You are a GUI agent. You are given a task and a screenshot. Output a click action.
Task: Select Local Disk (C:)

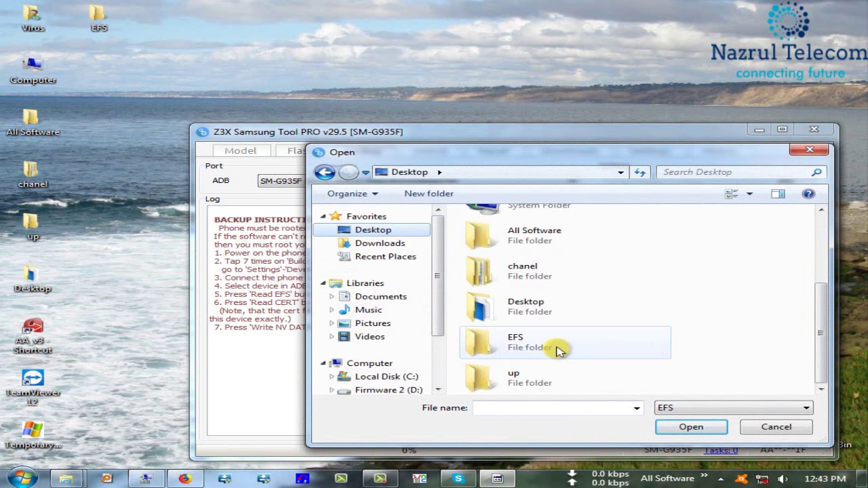point(387,377)
